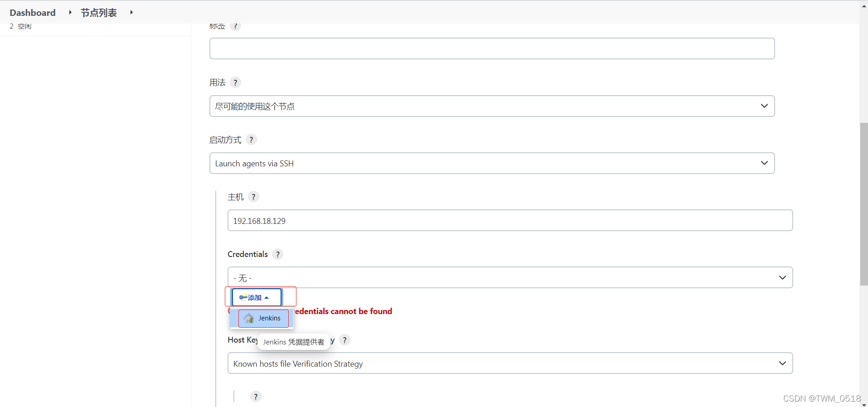Image resolution: width=868 pixels, height=407 pixels.
Task: Focus the 主机 field with 192.168.18.129
Action: pos(510,220)
